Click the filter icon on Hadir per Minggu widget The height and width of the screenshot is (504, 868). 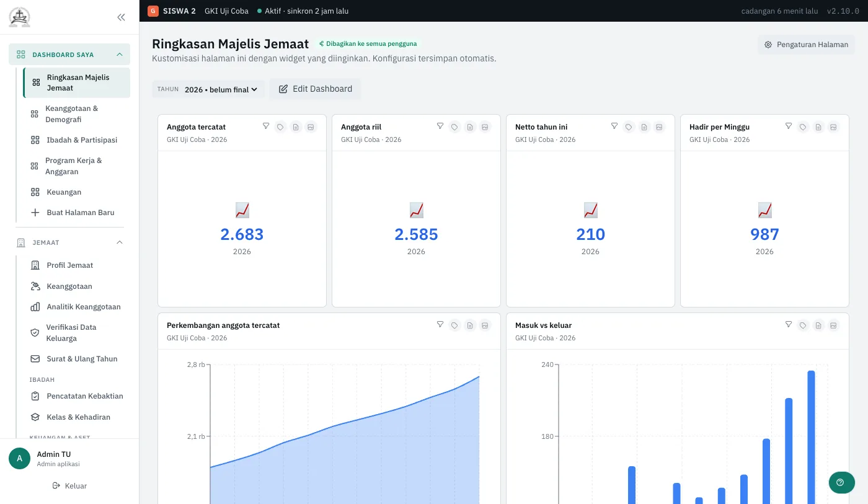click(789, 126)
